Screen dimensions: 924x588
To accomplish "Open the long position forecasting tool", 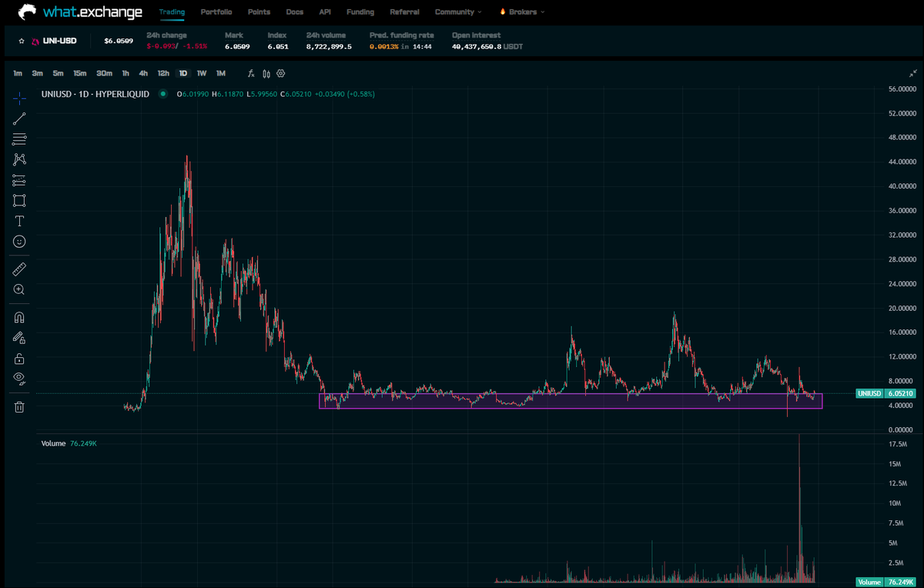I will 19,180.
